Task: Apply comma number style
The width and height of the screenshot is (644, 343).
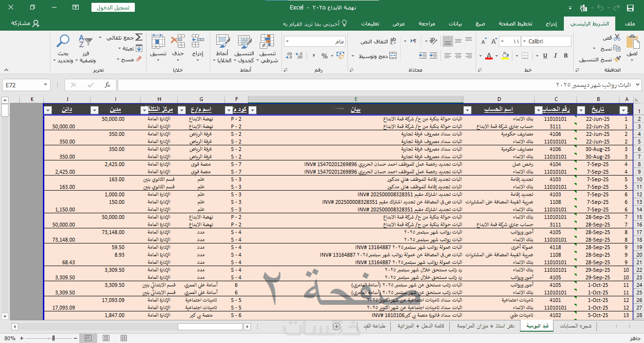Action: click(x=314, y=56)
